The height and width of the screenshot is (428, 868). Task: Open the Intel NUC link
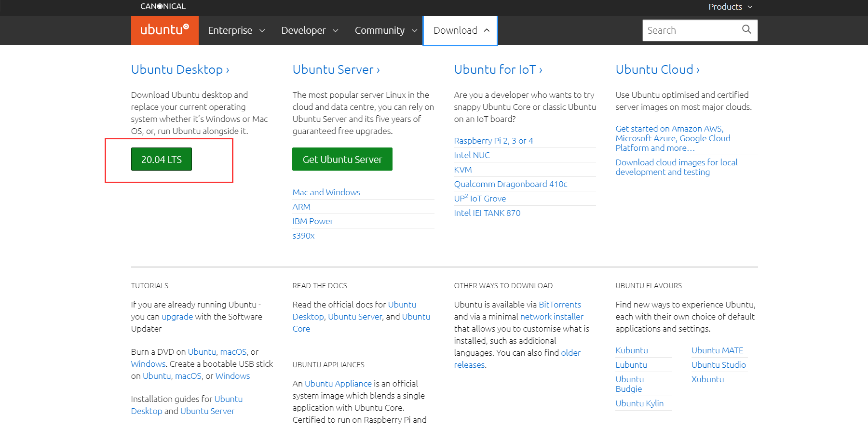(x=472, y=155)
